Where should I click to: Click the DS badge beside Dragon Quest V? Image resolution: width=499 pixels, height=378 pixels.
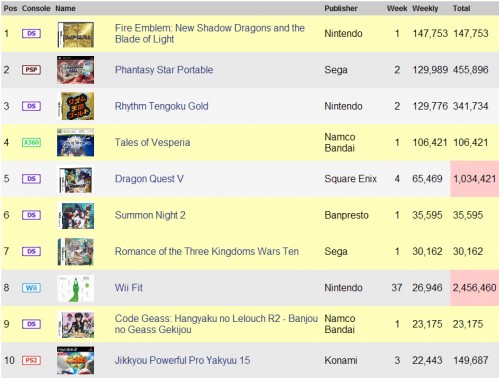tap(31, 179)
